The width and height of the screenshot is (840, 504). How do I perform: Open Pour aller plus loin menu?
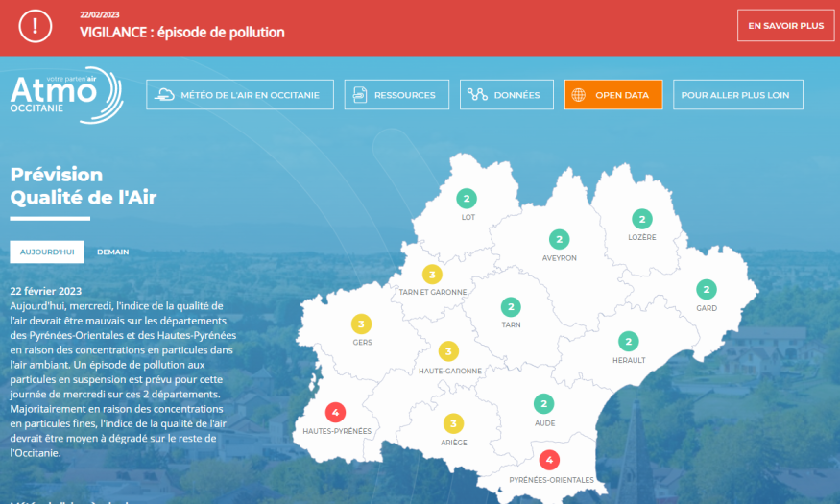click(x=737, y=95)
